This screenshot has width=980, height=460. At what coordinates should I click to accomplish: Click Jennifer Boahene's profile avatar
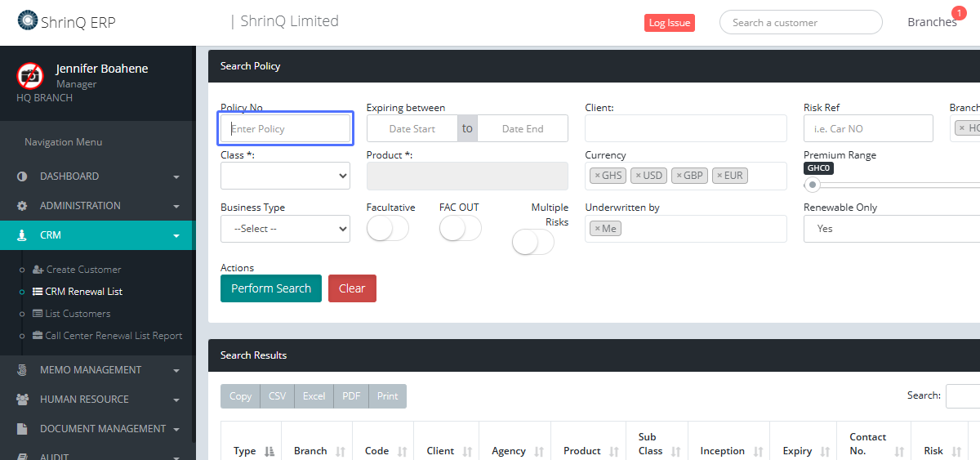coord(30,76)
